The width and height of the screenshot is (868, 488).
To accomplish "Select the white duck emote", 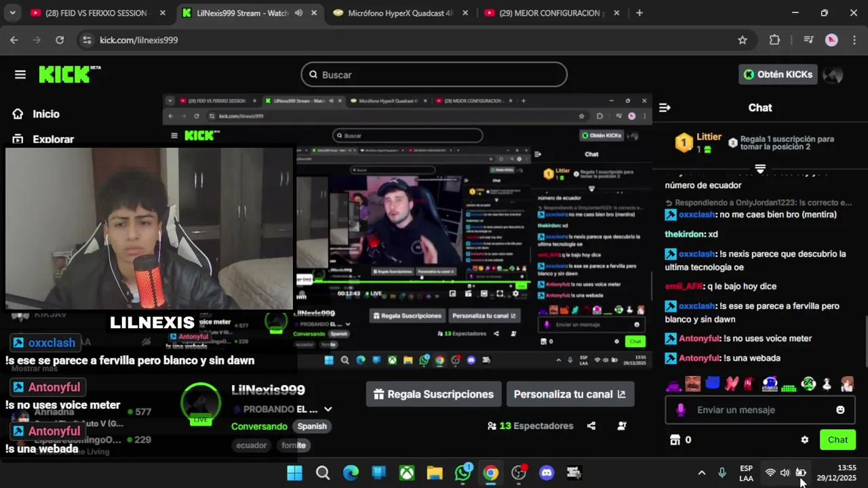I will (x=827, y=384).
